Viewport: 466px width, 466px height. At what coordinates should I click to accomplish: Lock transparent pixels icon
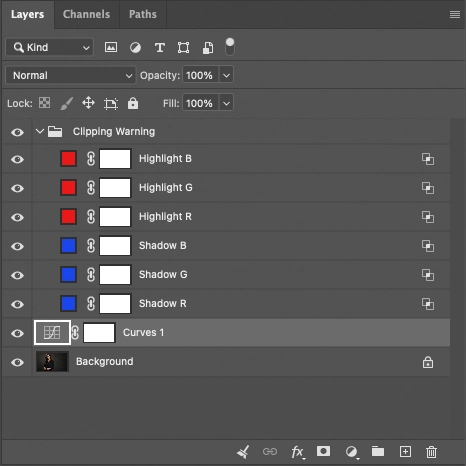44,103
